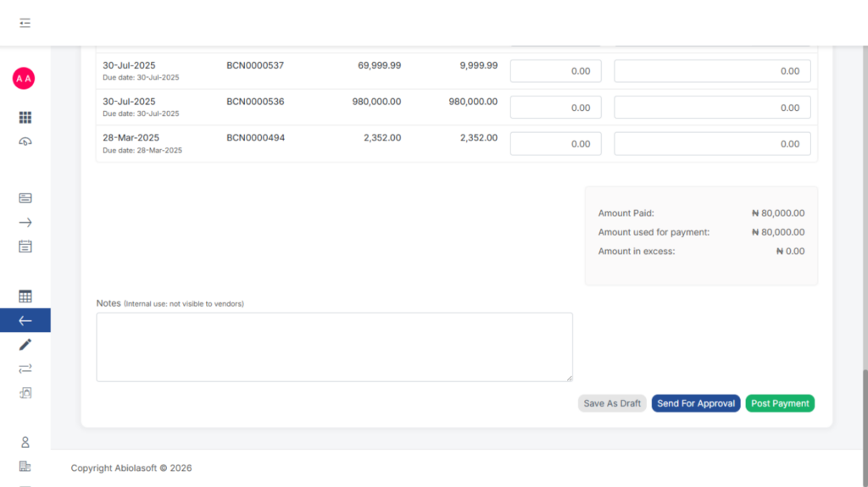Click the wide amount field for BCN0000536

712,108
